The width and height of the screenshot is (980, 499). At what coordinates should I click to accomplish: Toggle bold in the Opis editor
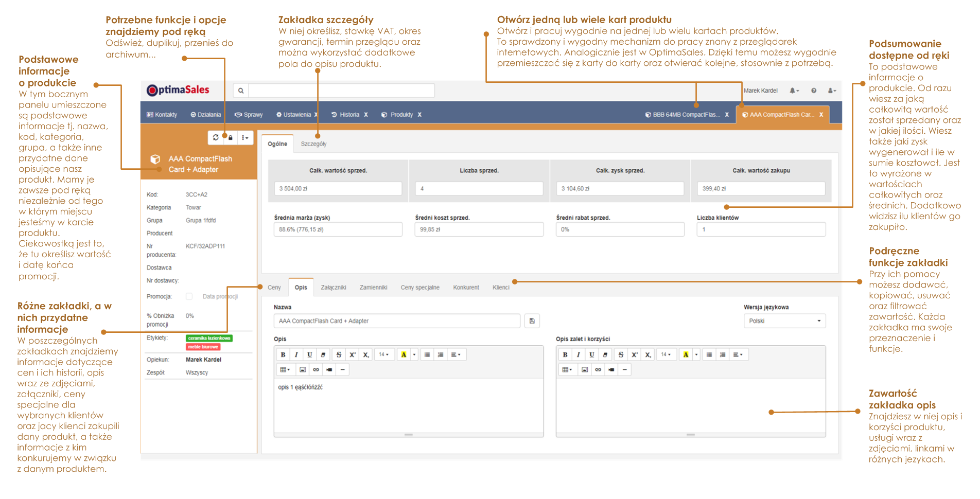pyautogui.click(x=283, y=354)
